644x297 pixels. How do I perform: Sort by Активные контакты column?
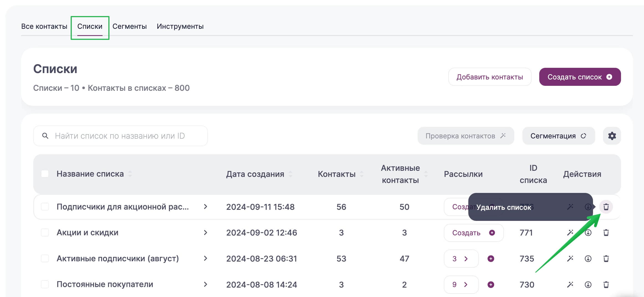pyautogui.click(x=426, y=174)
